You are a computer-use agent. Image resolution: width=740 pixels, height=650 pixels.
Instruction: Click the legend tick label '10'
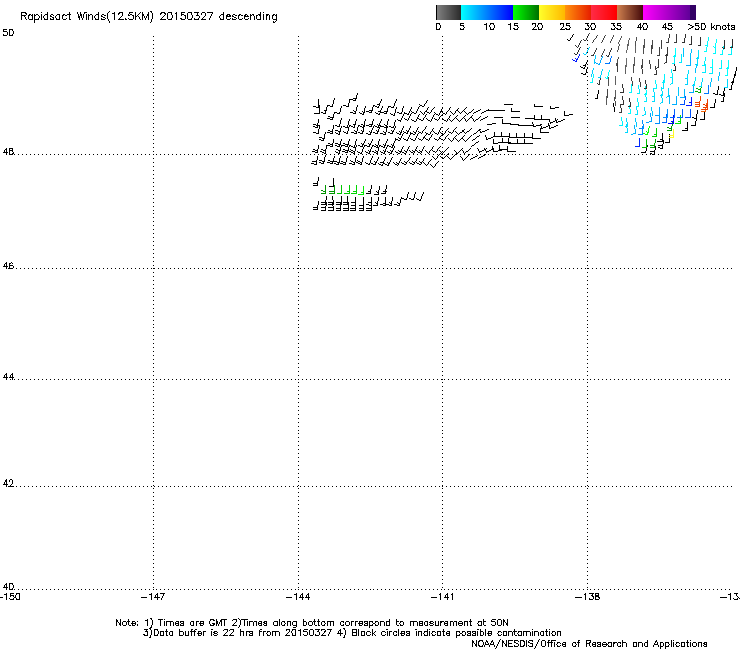[x=489, y=27]
